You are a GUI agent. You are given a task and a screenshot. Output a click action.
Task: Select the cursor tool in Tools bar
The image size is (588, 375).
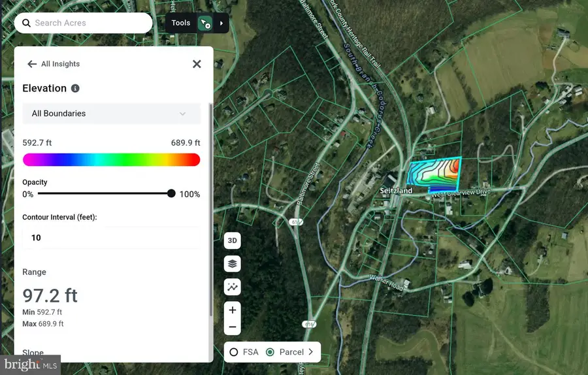point(206,24)
